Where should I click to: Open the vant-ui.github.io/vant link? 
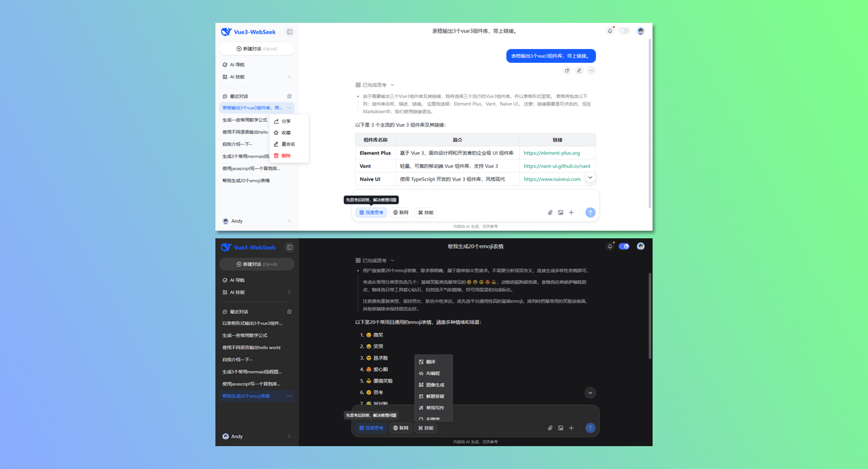point(557,166)
